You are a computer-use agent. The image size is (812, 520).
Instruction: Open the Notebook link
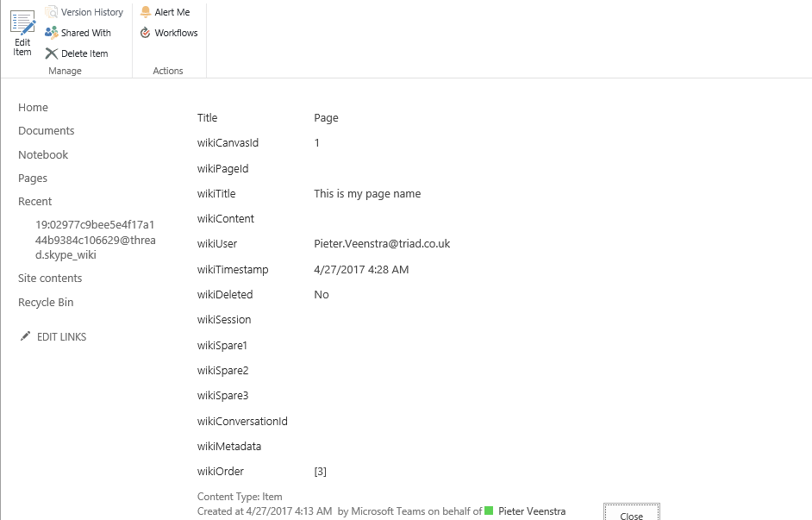43,155
